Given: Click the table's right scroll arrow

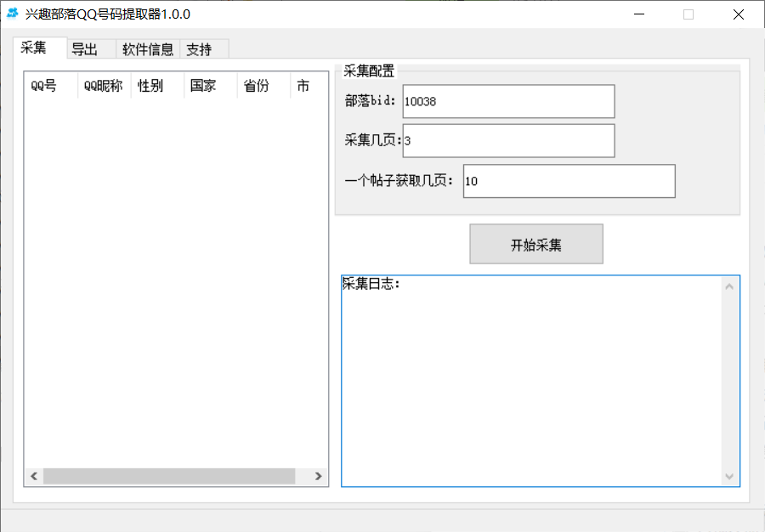Looking at the screenshot, I should (318, 476).
